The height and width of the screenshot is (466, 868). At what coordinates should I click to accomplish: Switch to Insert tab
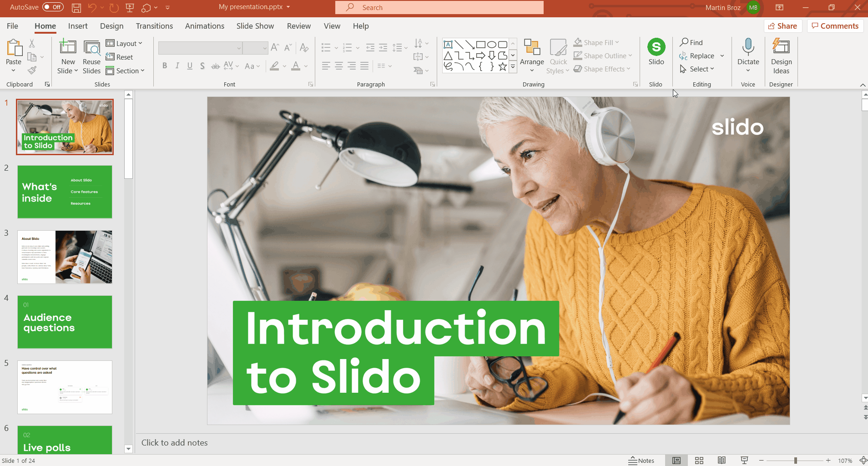pos(78,26)
